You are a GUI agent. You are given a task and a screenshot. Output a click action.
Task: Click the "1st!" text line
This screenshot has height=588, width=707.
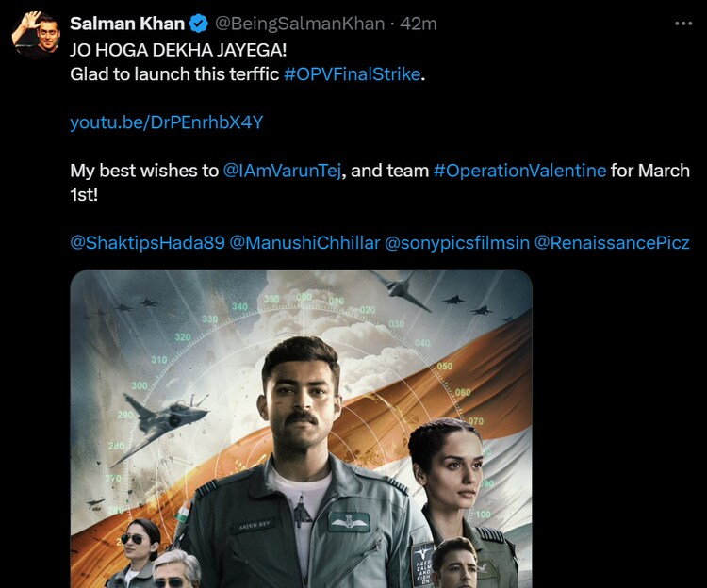point(87,195)
